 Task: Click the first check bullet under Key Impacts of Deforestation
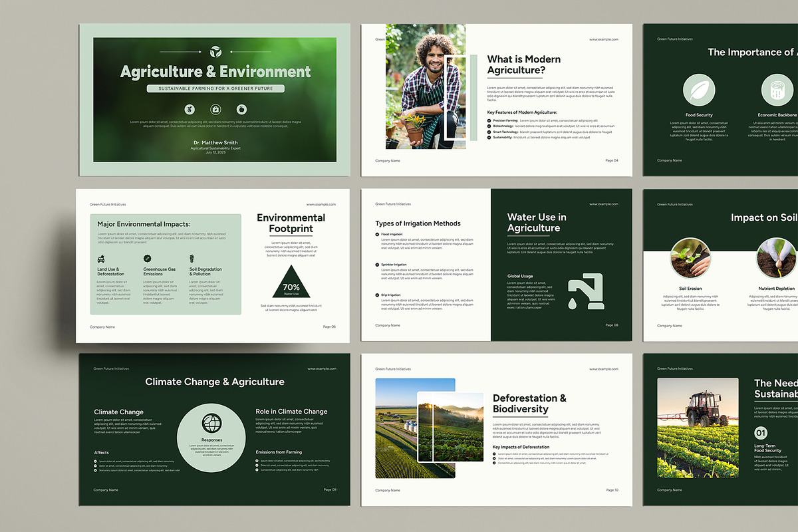pyautogui.click(x=495, y=454)
